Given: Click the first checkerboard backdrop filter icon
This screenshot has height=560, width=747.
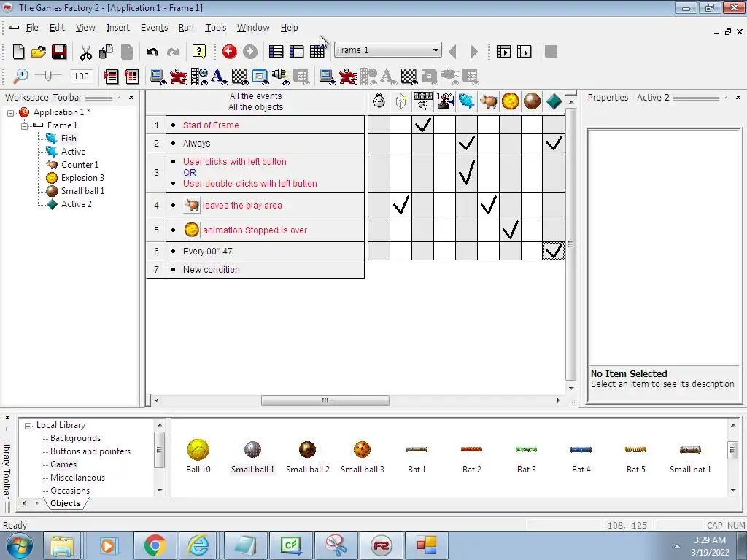Looking at the screenshot, I should 239,76.
